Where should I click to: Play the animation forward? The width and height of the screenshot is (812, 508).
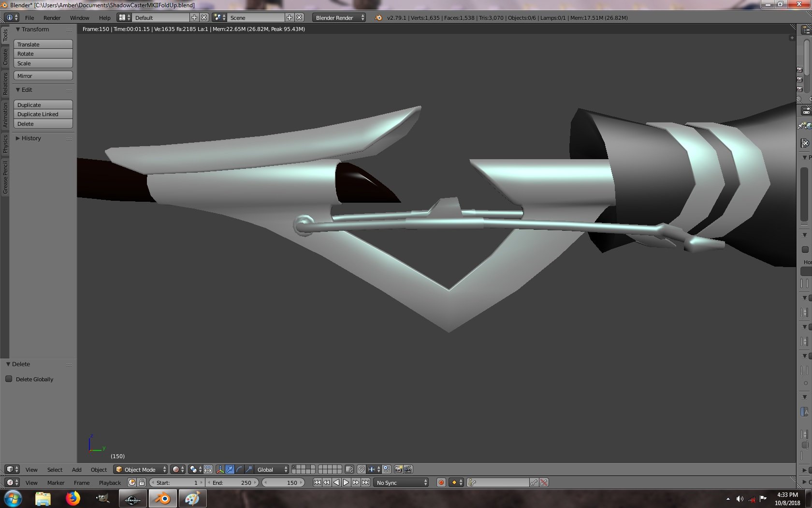(346, 482)
